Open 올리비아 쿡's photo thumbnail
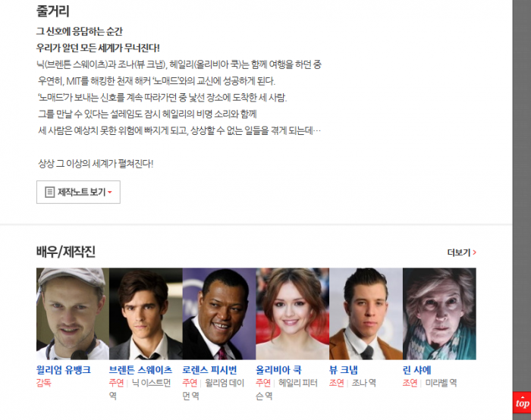 pos(293,314)
